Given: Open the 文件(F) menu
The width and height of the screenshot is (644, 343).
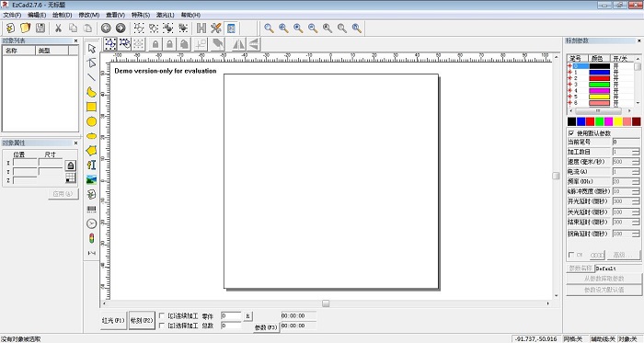Looking at the screenshot, I should (12, 15).
